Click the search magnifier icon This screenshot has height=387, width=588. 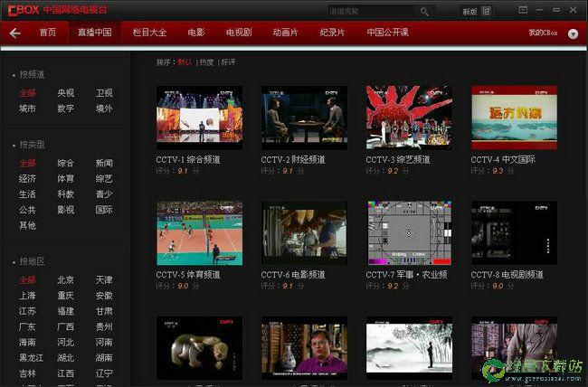coord(424,12)
